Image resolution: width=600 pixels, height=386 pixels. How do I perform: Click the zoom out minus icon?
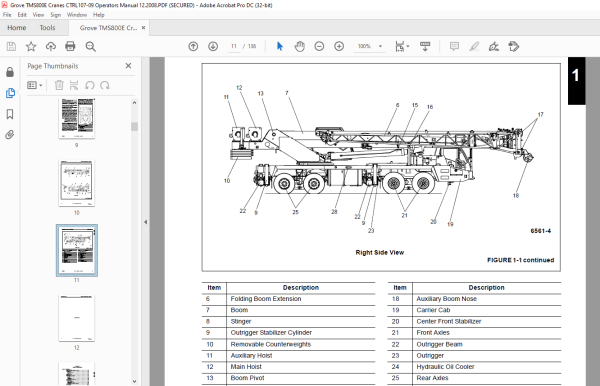(x=319, y=46)
